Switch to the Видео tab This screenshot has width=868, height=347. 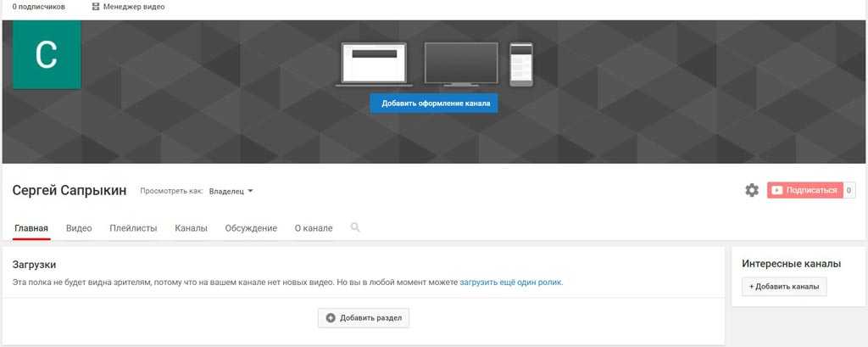click(x=79, y=228)
